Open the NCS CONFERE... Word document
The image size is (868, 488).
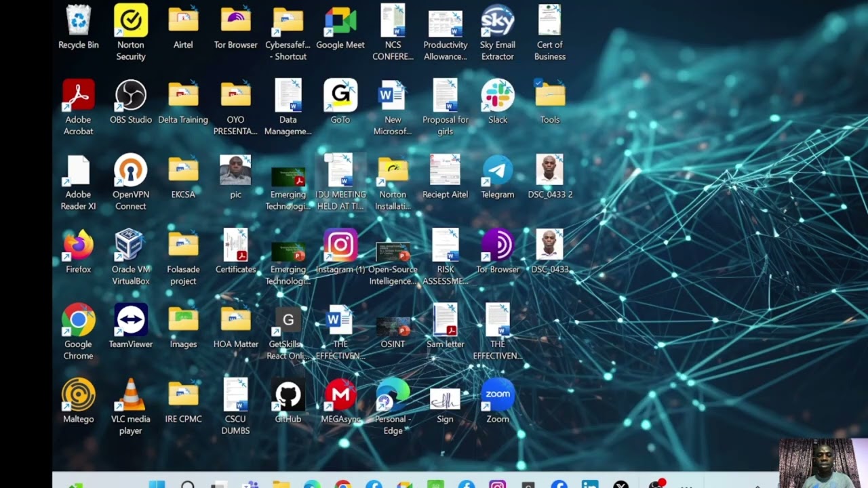click(x=393, y=20)
